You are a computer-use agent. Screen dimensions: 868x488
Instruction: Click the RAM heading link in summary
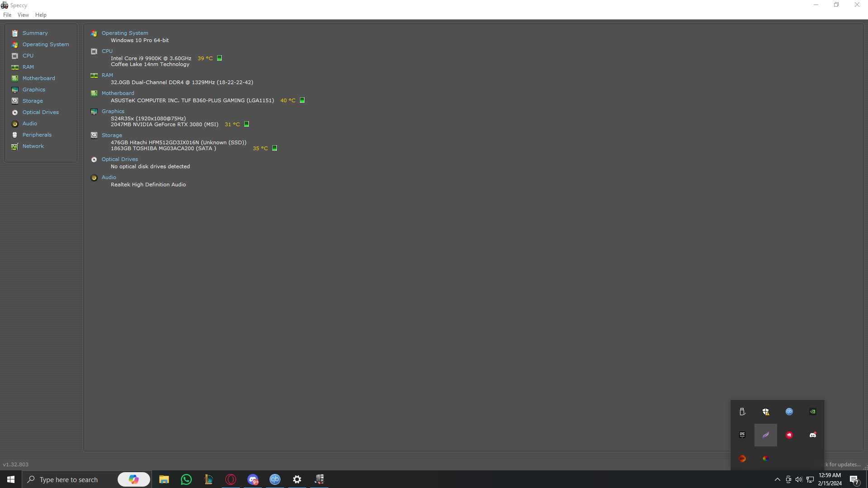(107, 75)
